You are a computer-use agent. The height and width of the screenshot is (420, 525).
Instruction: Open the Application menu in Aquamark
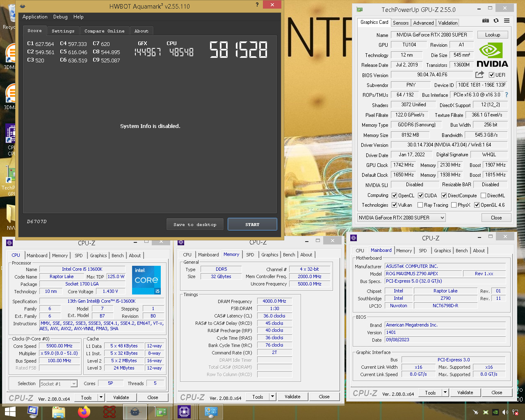pyautogui.click(x=35, y=17)
